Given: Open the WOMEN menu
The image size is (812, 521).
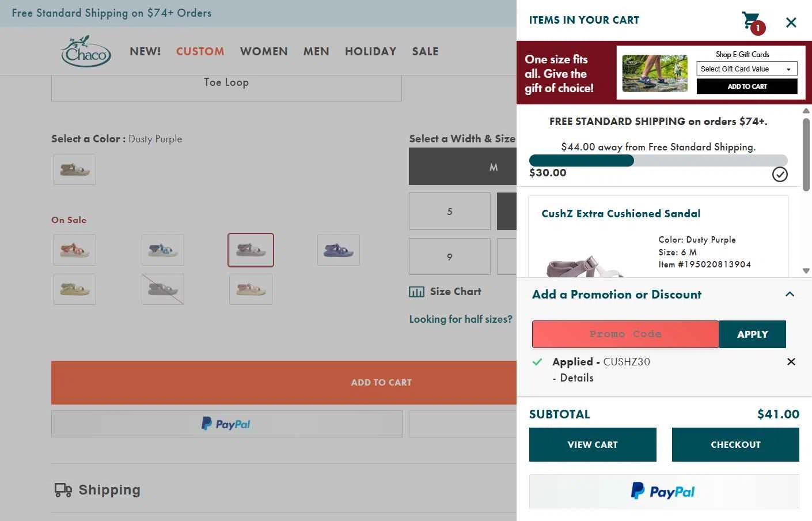Looking at the screenshot, I should click(264, 51).
